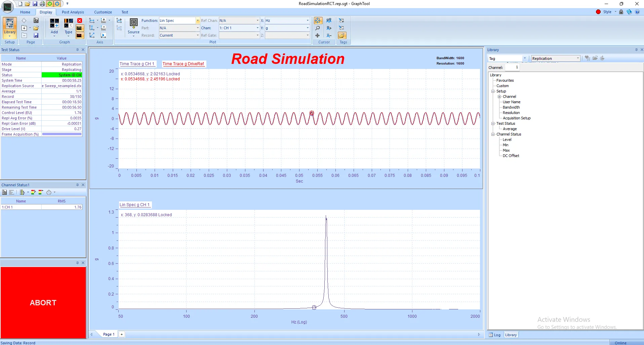Delete the graph using red X icon
The height and width of the screenshot is (345, 644).
point(80,20)
